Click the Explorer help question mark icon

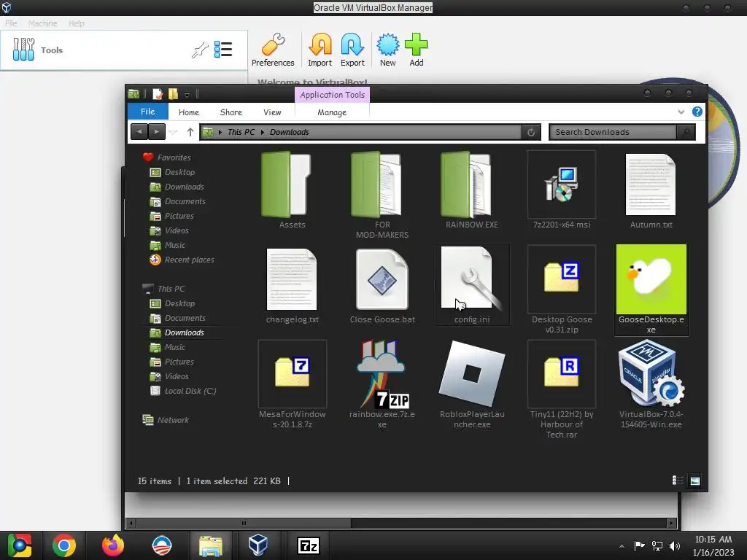pos(697,112)
